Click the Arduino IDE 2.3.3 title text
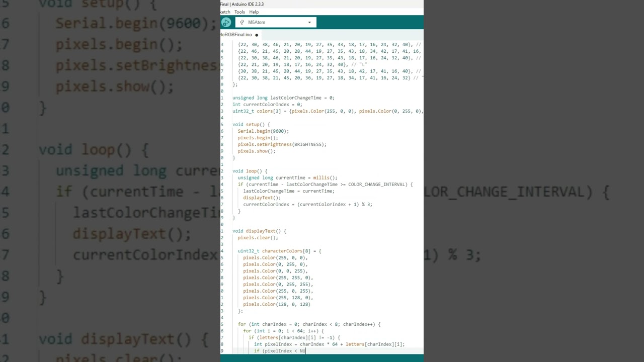The width and height of the screenshot is (644, 362). (x=248, y=4)
